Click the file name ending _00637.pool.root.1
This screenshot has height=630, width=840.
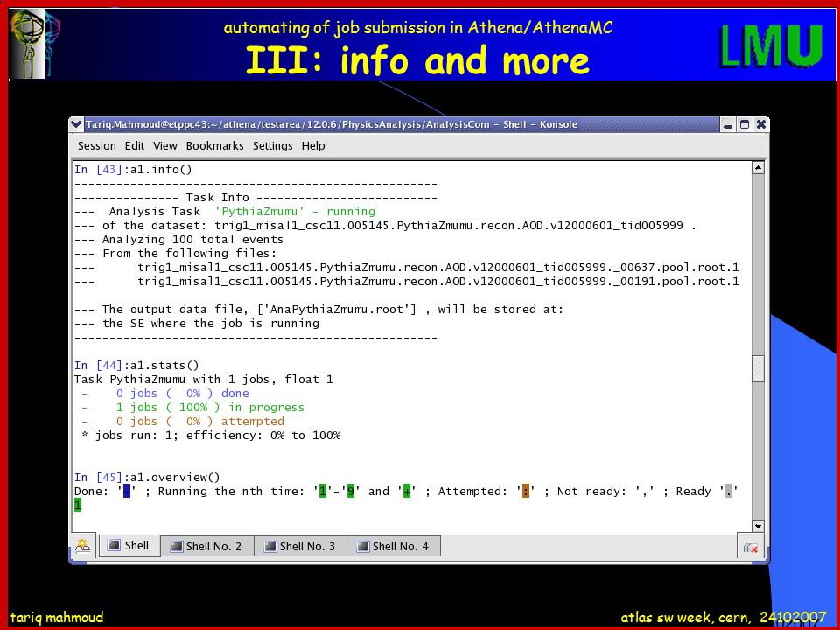tap(438, 268)
